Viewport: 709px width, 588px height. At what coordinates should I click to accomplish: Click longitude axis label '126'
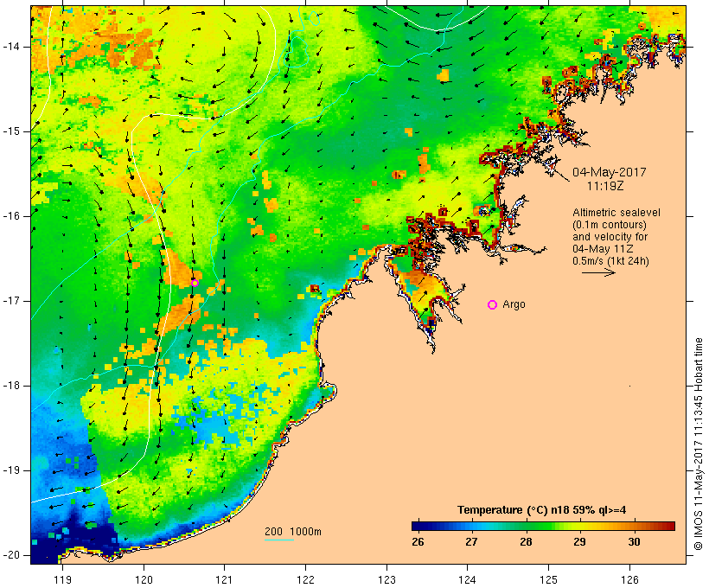point(629,579)
